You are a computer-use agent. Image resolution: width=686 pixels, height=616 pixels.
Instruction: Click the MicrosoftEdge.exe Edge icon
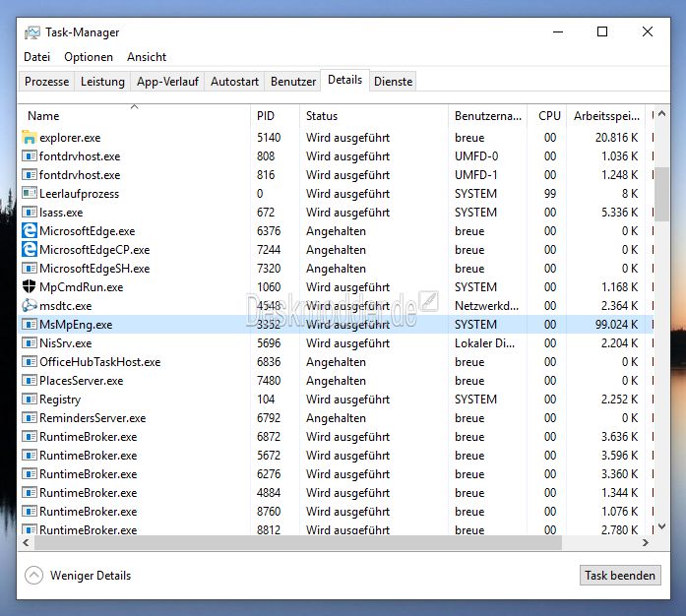tap(29, 230)
